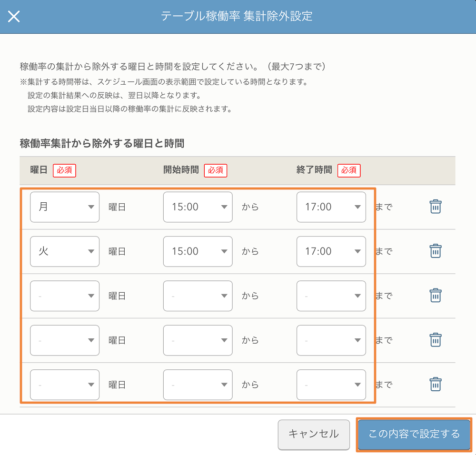The height and width of the screenshot is (455, 476).
Task: Click the 曜日 必須 badge in the header
Action: (x=65, y=170)
